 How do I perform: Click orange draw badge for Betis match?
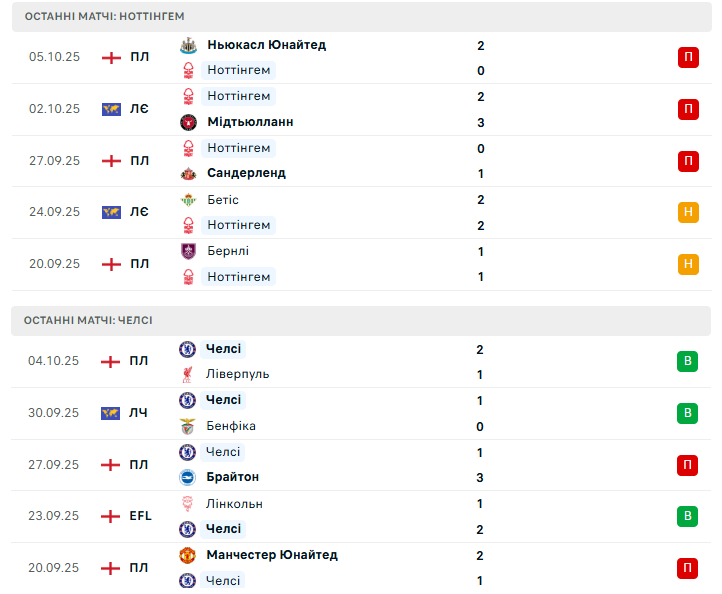[x=688, y=212]
